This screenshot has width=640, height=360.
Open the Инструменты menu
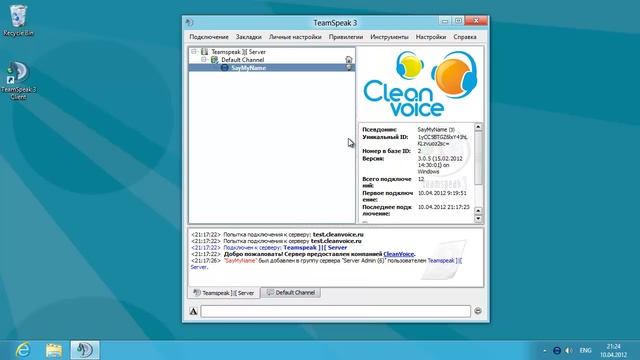click(x=389, y=37)
